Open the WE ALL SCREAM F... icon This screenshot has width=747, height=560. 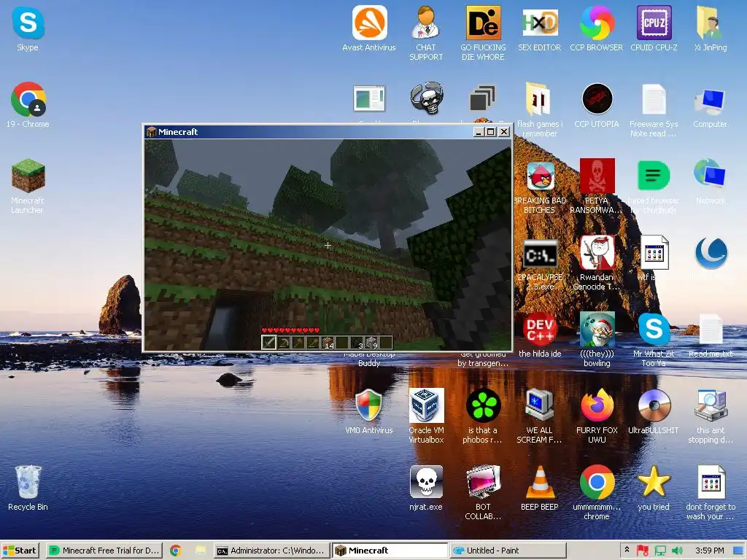coord(539,416)
